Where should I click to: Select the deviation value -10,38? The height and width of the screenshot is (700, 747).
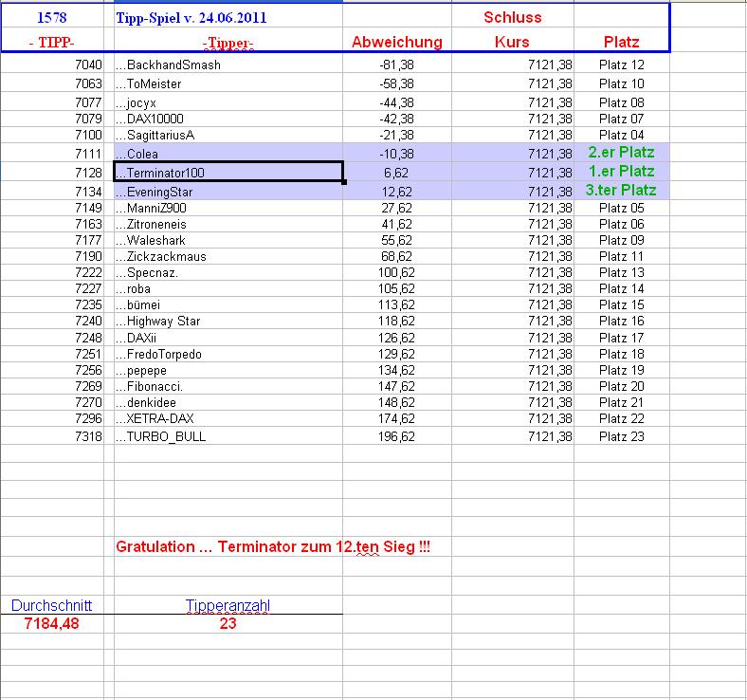pos(397,153)
